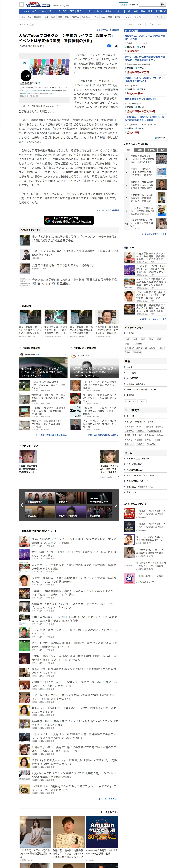Select the おすすめ ranking tab

pos(151,150)
